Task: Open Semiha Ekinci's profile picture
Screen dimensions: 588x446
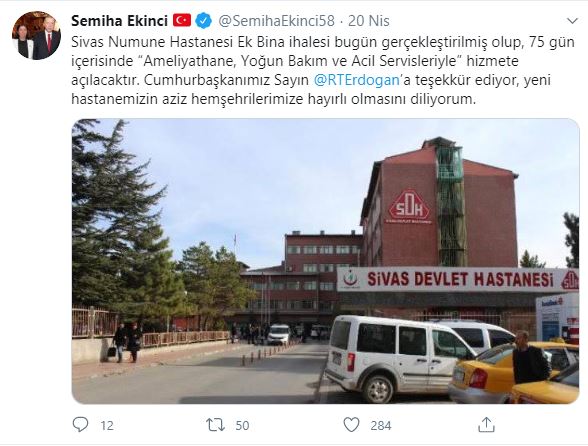Action: click(x=36, y=36)
